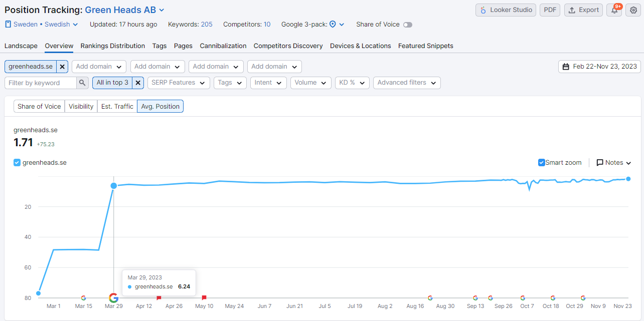The image size is (644, 321).
Task: Open Devices & Locations tab
Action: pos(361,46)
